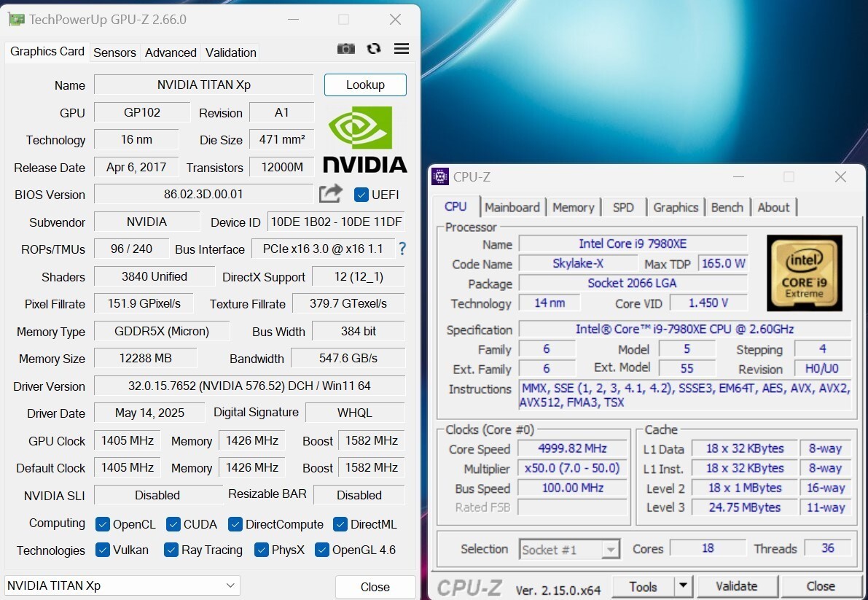The image size is (868, 600).
Task: Switch to the Graphics tab in CPU-Z
Action: tap(676, 208)
